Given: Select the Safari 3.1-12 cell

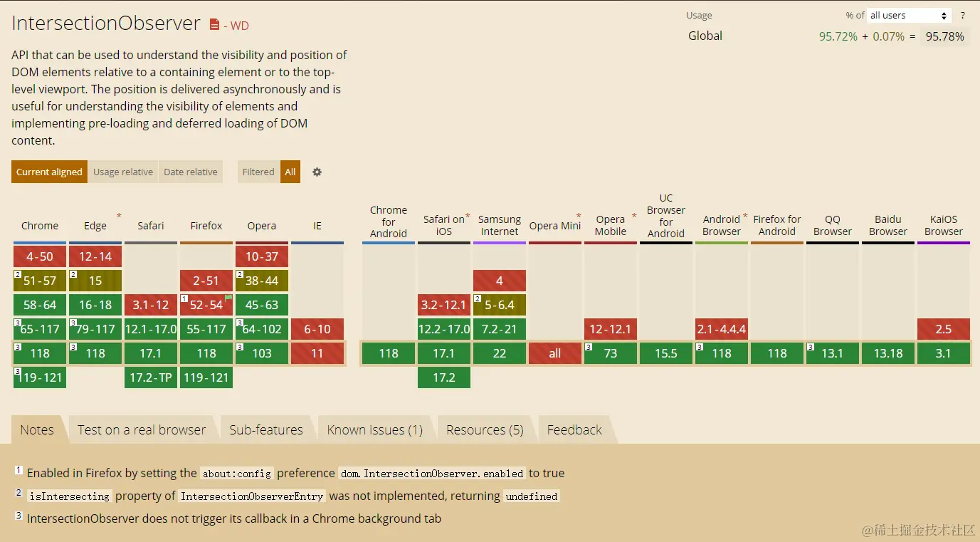Looking at the screenshot, I should [151, 305].
